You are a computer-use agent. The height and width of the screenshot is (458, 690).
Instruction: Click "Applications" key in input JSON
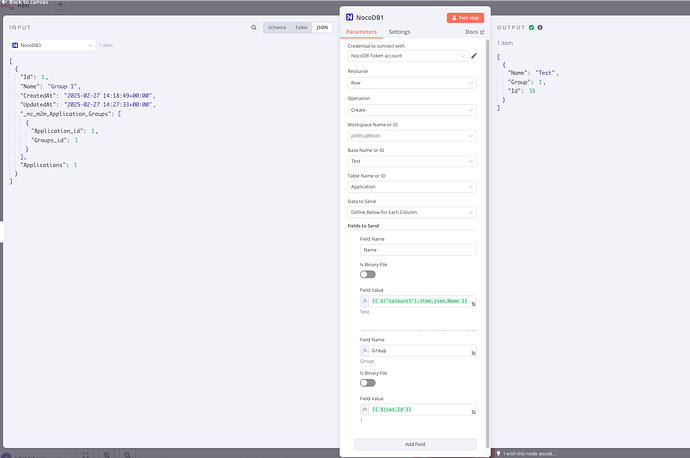pos(43,165)
